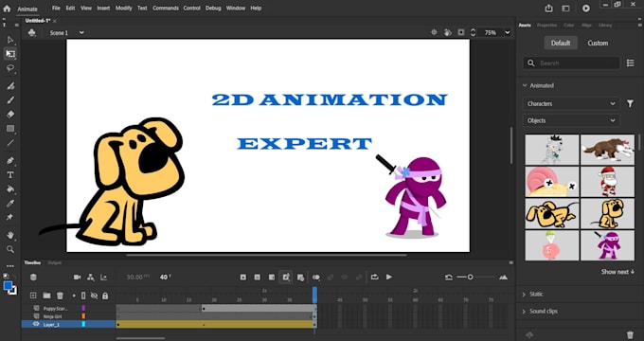Add a new layer in timeline
The width and height of the screenshot is (644, 341).
tap(33, 296)
